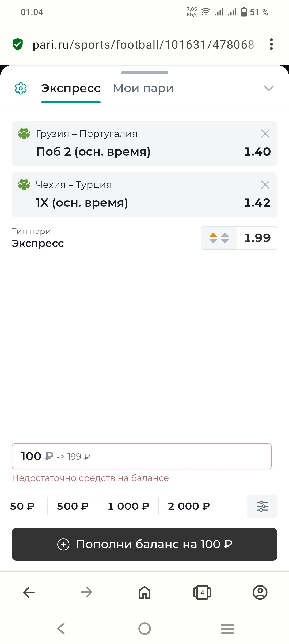This screenshot has width=289, height=644.
Task: Tap the bet slip drag handle
Action: (x=144, y=72)
